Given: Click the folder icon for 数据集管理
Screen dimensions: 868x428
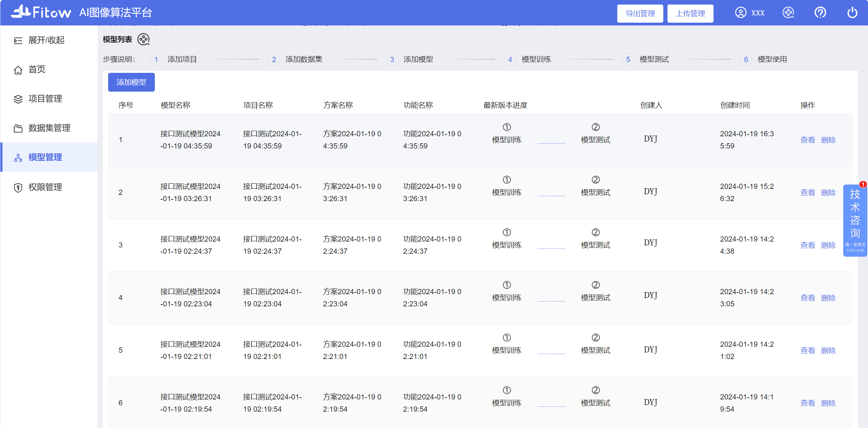Looking at the screenshot, I should [x=18, y=128].
